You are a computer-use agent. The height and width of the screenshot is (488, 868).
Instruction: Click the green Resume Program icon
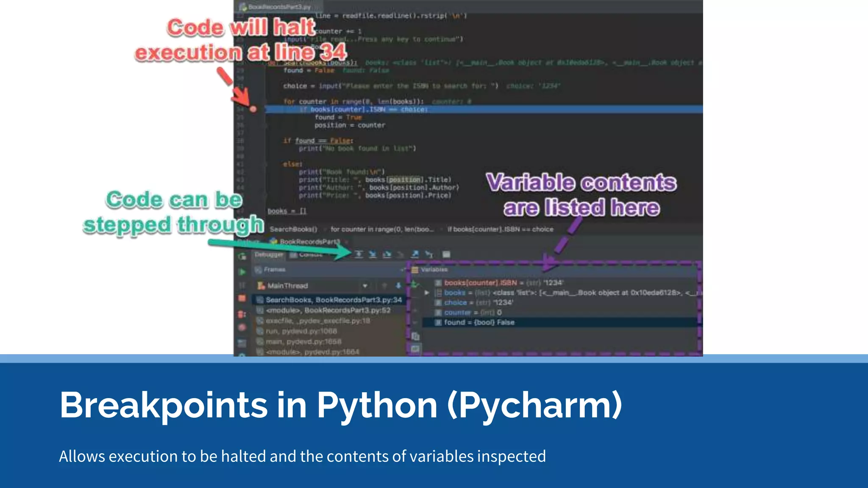tap(242, 272)
